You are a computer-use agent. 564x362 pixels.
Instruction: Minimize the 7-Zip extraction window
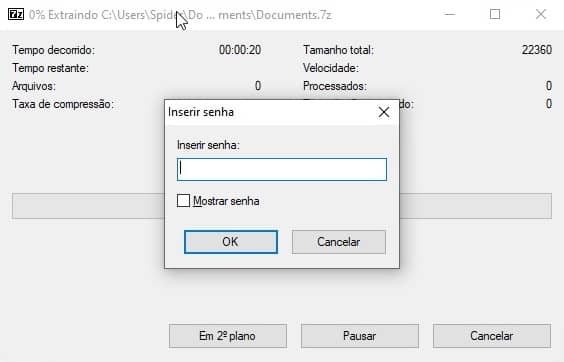coord(450,14)
